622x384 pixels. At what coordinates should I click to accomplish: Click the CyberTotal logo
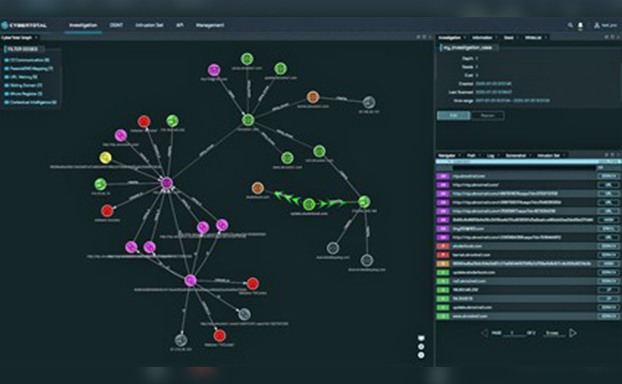[x=24, y=25]
